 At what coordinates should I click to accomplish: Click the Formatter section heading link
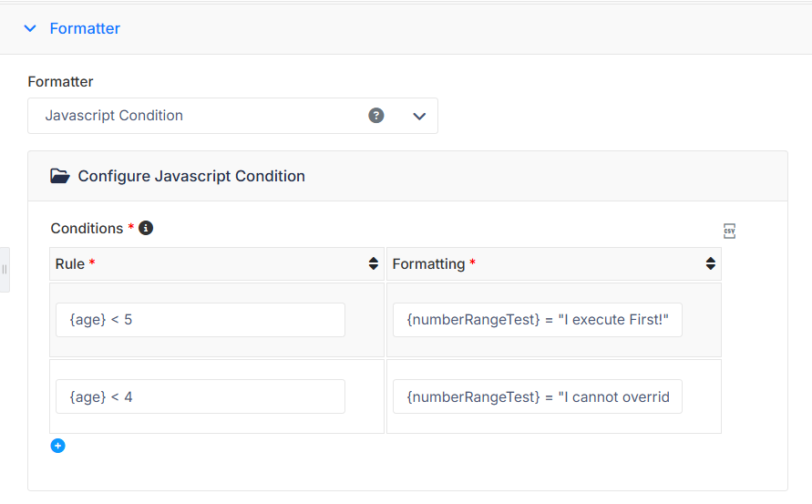[85, 28]
